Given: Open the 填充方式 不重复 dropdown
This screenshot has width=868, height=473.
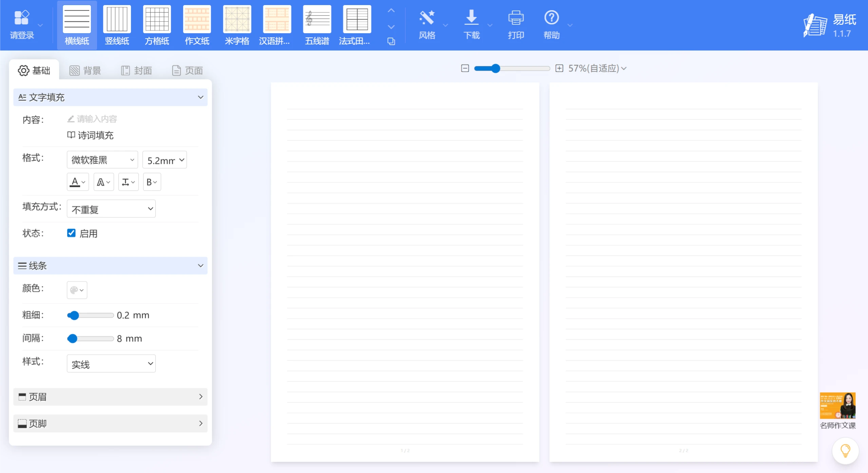Looking at the screenshot, I should point(111,209).
